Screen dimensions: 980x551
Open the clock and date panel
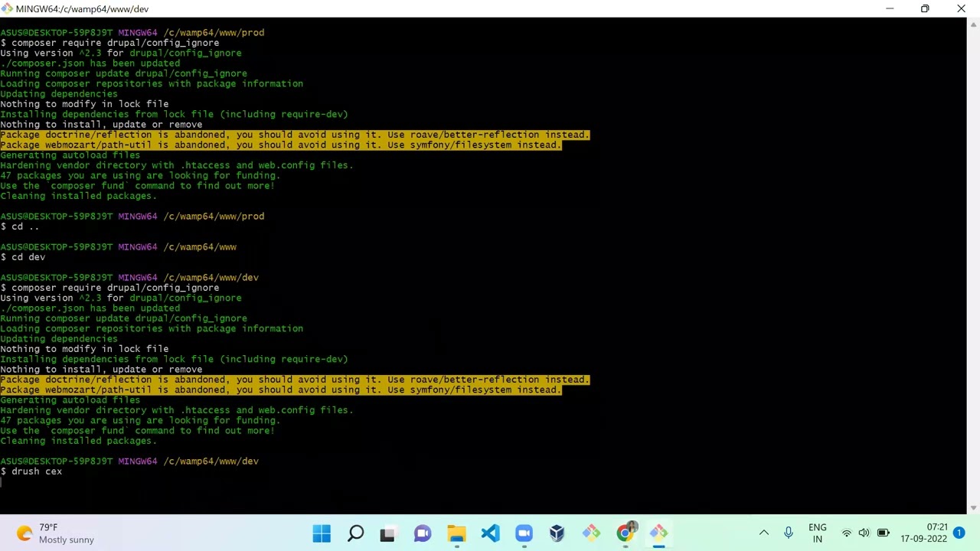[x=924, y=533]
